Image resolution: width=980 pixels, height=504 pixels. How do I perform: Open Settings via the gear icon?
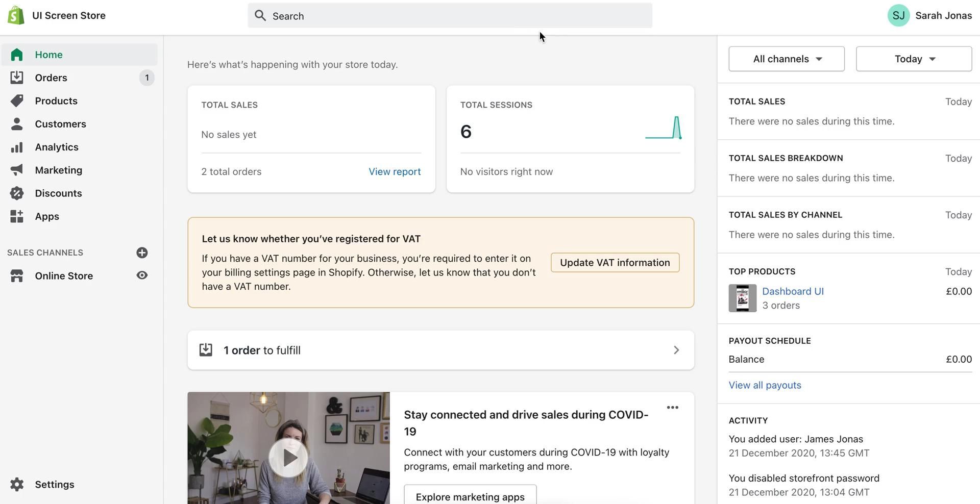tap(17, 485)
